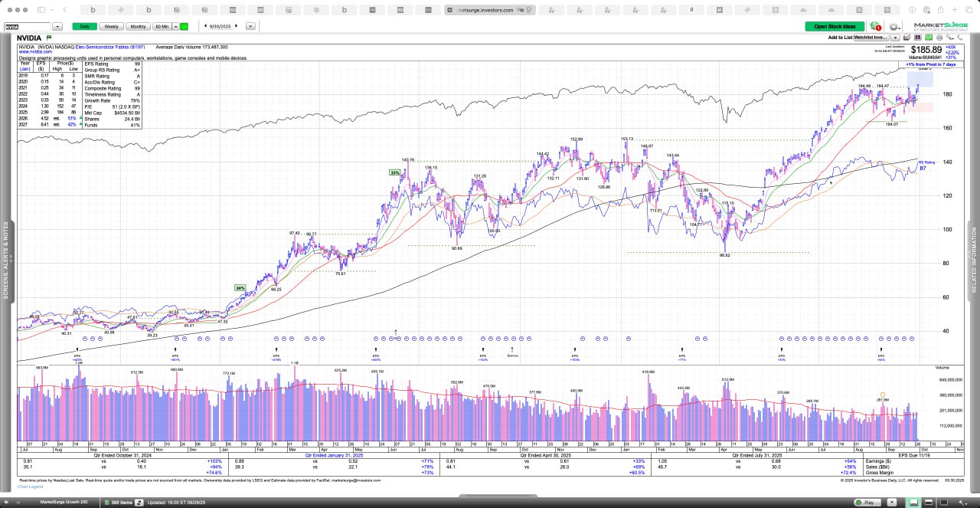Click the alerts icon with red badge
The width and height of the screenshot is (980, 508).
click(876, 27)
